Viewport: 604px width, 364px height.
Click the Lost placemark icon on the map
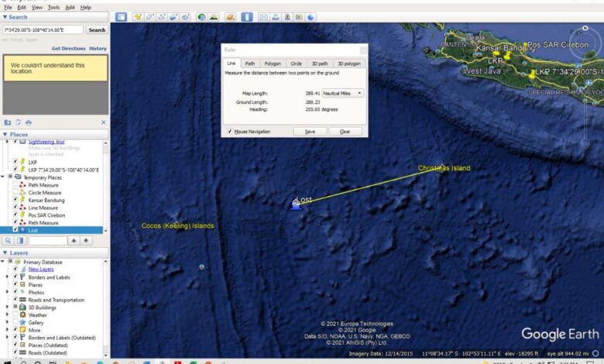pos(296,204)
